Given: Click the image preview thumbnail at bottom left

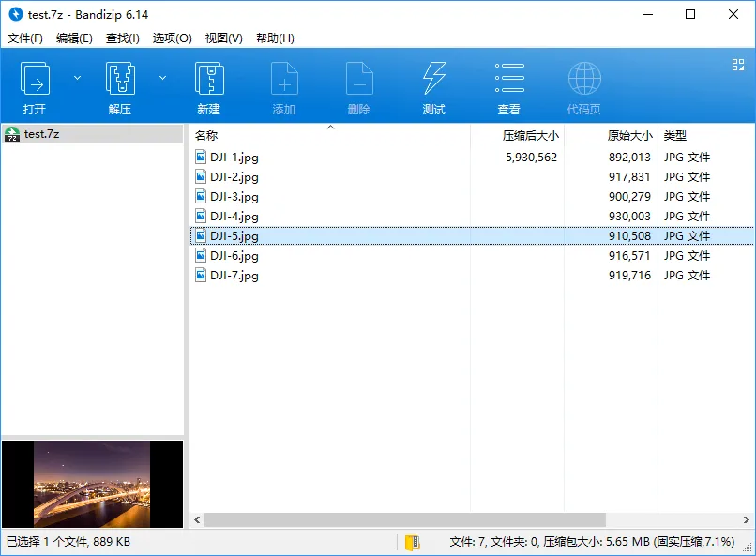Looking at the screenshot, I should [93, 483].
